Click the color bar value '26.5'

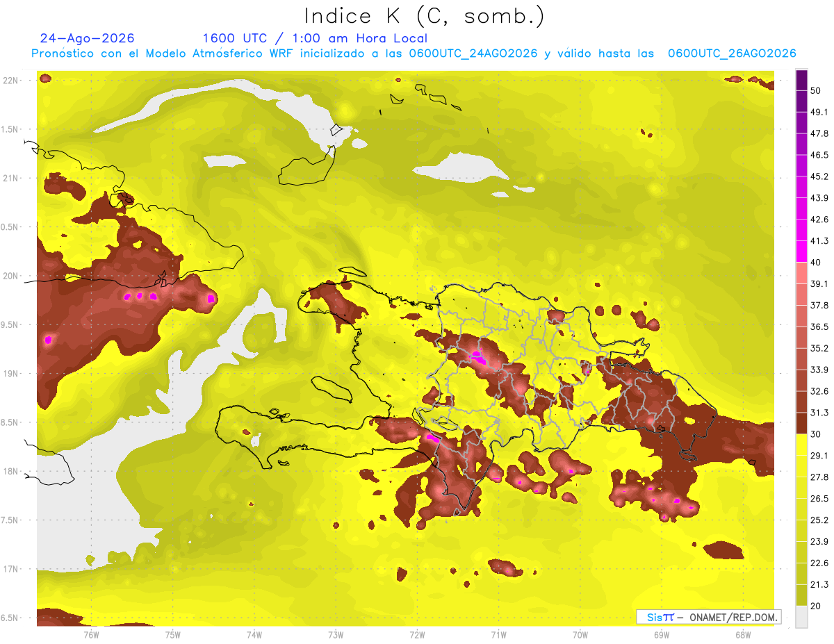click(819, 499)
